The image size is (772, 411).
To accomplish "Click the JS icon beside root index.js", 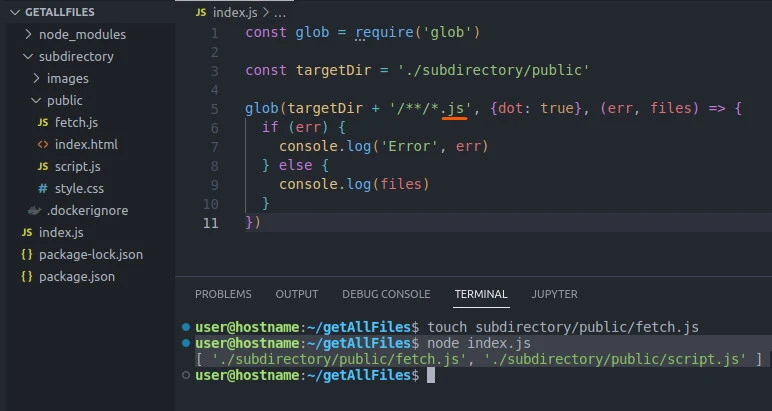I will pos(27,233).
